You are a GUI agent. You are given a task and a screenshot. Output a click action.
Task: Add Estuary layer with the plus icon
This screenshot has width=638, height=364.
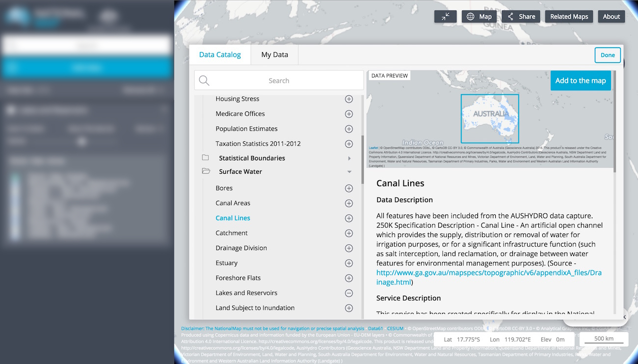tap(348, 263)
